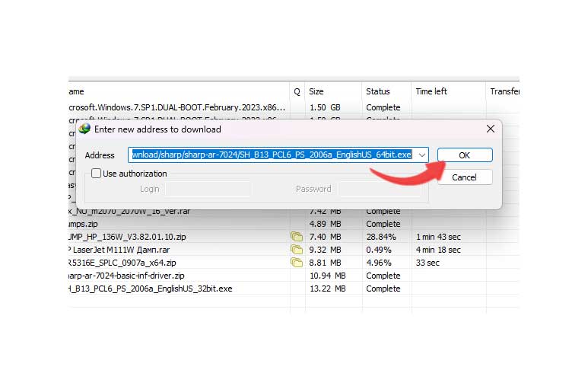Click the 4 min 18 sec time left cell
Image resolution: width=588 pixels, height=389 pixels.
click(438, 250)
